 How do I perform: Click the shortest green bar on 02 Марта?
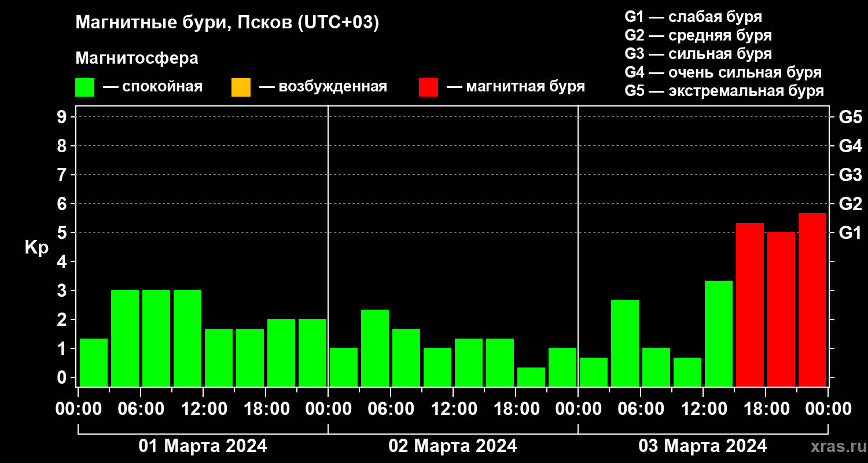[x=531, y=377]
